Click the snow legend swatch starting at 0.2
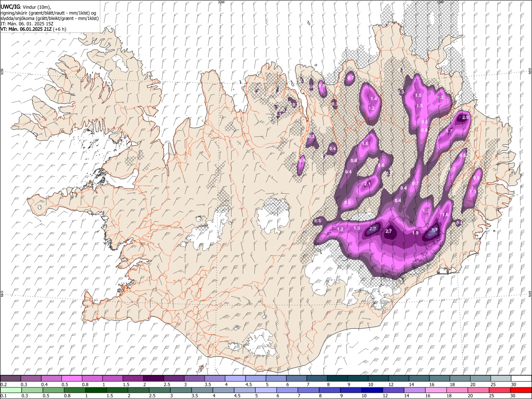The width and height of the screenshot is (532, 399). 10,379
